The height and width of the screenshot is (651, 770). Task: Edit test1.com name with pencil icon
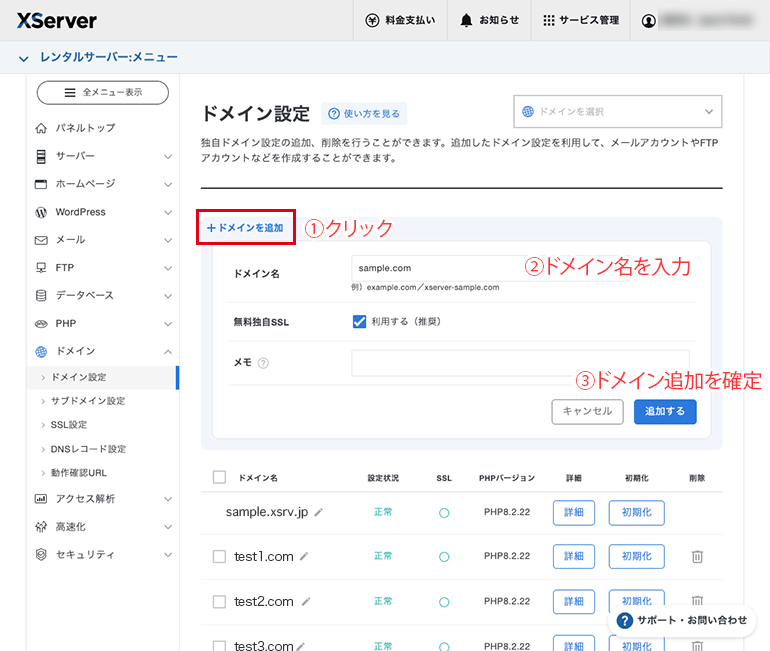304,556
